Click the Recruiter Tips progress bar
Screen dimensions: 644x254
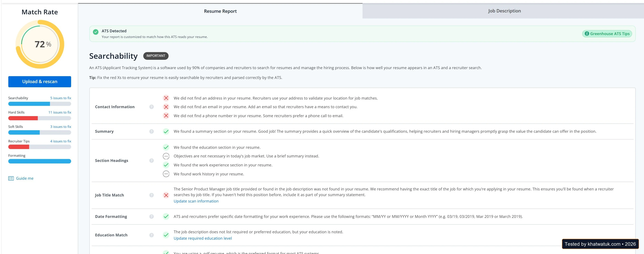click(x=40, y=147)
